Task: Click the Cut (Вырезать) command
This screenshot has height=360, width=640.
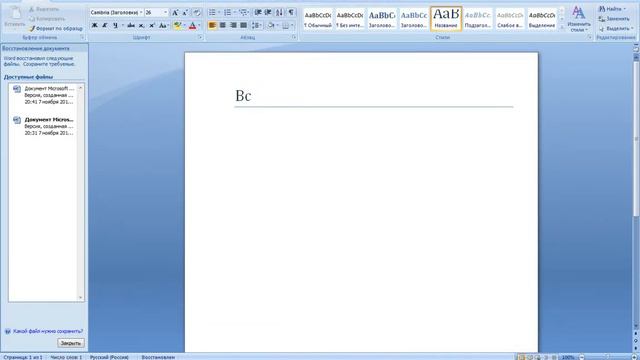Action: click(44, 9)
